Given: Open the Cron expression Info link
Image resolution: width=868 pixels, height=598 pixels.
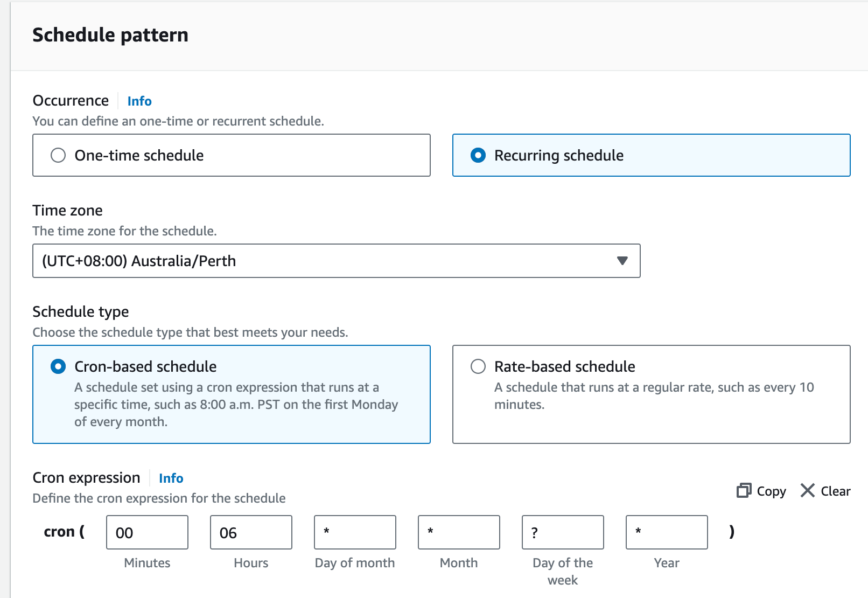Looking at the screenshot, I should pos(171,478).
